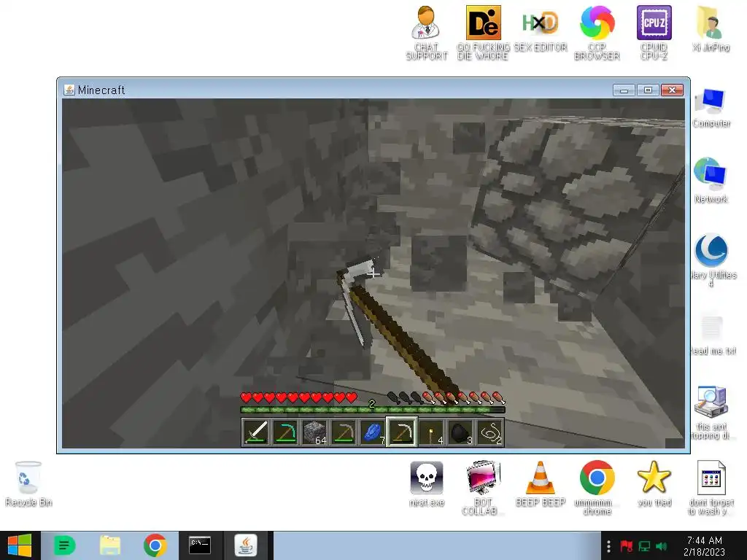
Task: Click the drumstick hunger bar
Action: [x=446, y=397]
